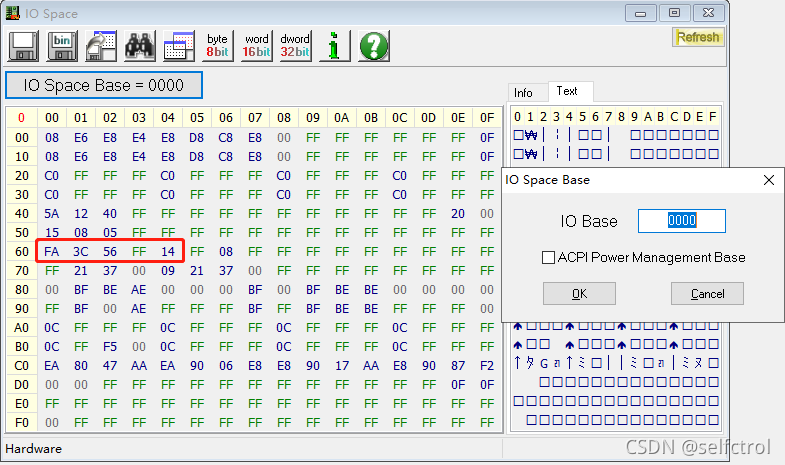Screen dimensions: 785x465
Task: Switch to dword 32bit view
Action: 295,46
